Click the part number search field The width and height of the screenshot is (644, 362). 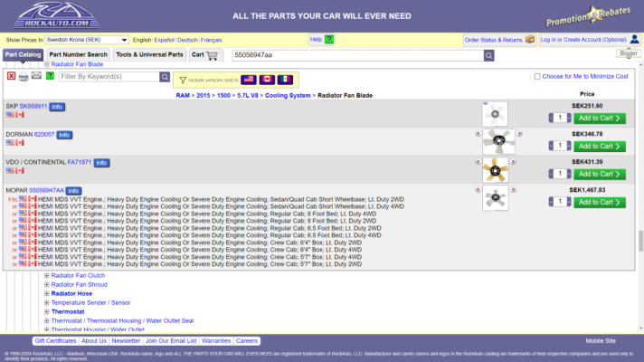click(358, 55)
